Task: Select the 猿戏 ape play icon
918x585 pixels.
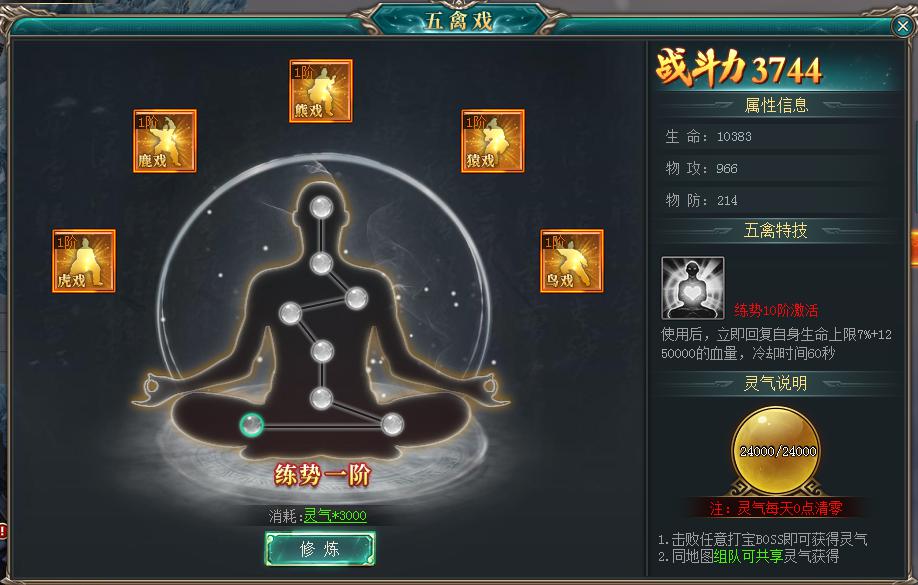Action: (492, 141)
